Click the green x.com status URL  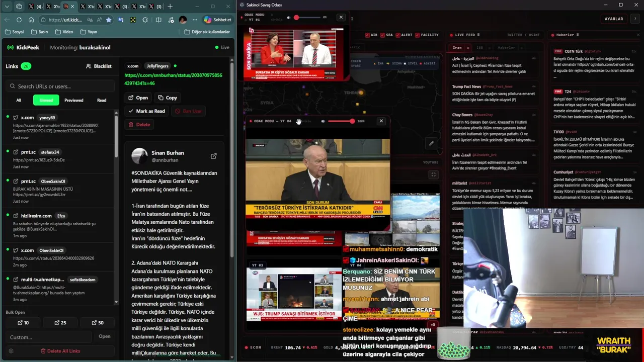click(x=173, y=79)
